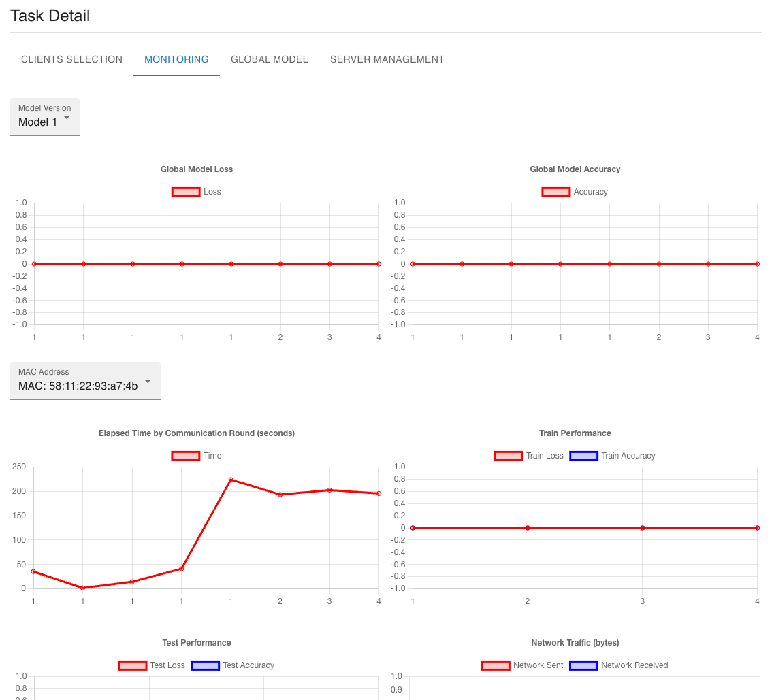Click the last data point on Train Performance chart
The image size is (774, 700).
(757, 528)
